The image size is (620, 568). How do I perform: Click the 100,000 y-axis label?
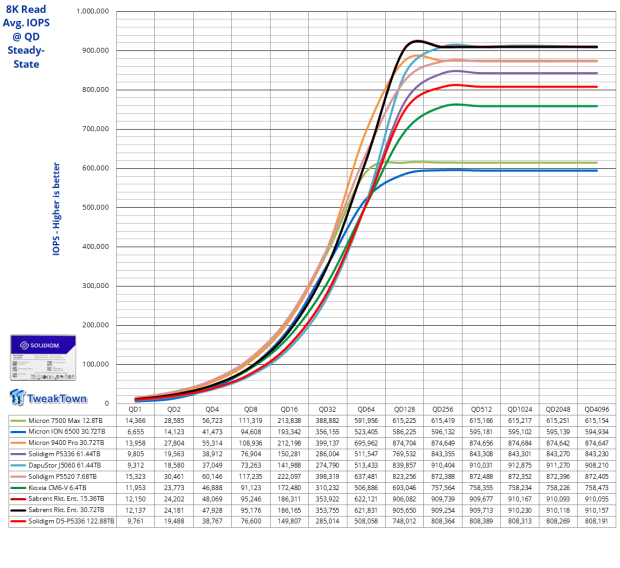96,364
